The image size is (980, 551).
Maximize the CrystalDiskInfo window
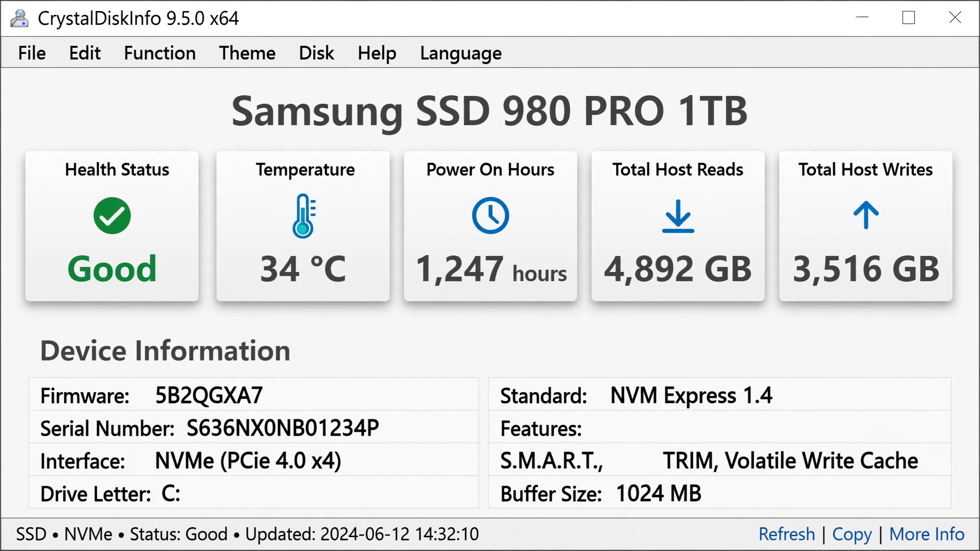point(908,18)
